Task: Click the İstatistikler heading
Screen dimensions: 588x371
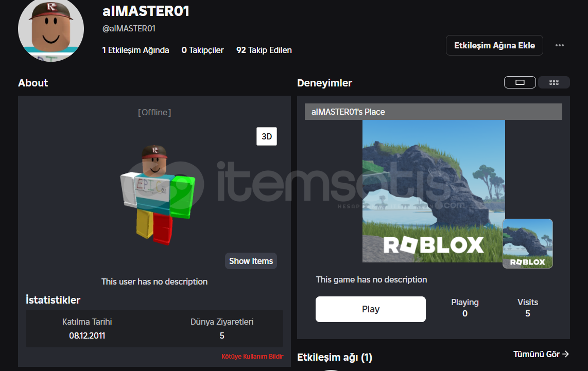Action: (x=53, y=300)
